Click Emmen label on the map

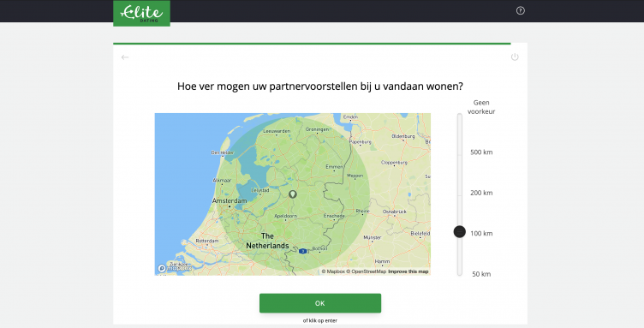click(x=334, y=167)
